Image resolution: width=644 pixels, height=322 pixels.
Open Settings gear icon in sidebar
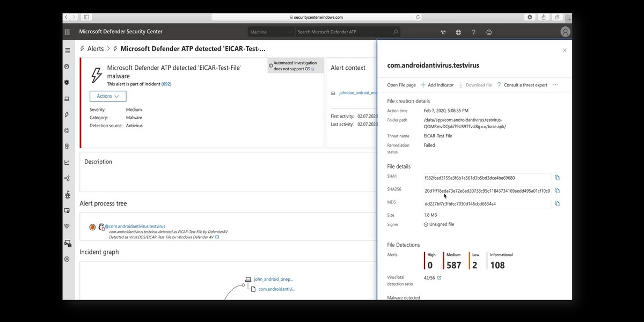(67, 259)
